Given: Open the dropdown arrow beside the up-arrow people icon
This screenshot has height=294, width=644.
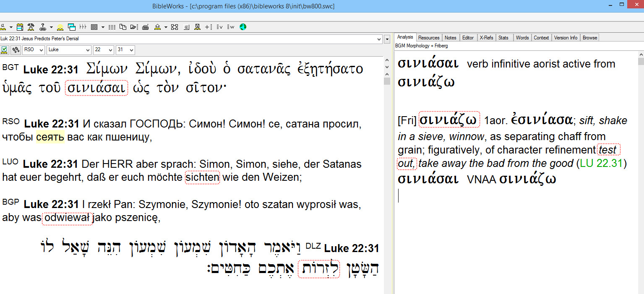Looking at the screenshot, I should 166,27.
